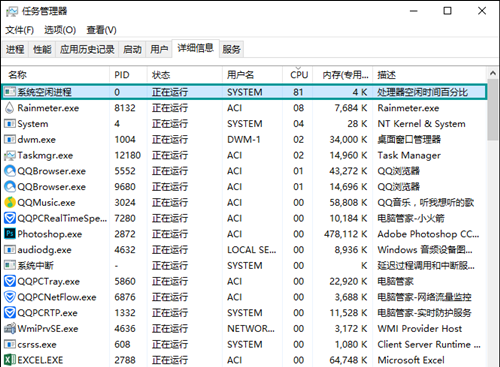The width and height of the screenshot is (500, 367).
Task: Click the user name 'LOCAL SE...'
Action: (252, 250)
